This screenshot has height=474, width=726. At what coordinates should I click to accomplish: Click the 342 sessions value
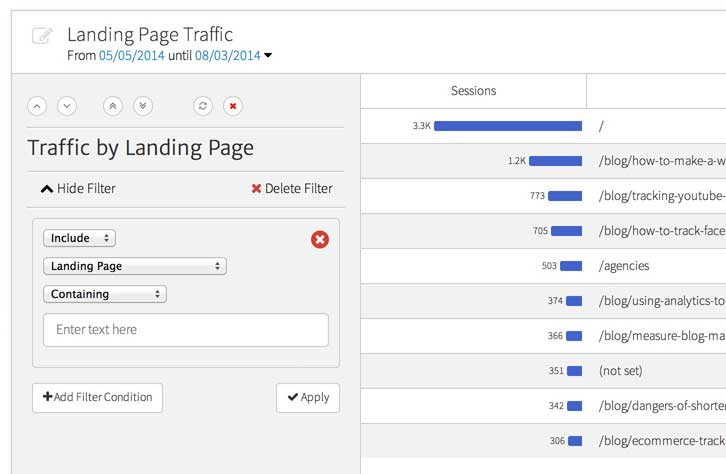click(556, 405)
